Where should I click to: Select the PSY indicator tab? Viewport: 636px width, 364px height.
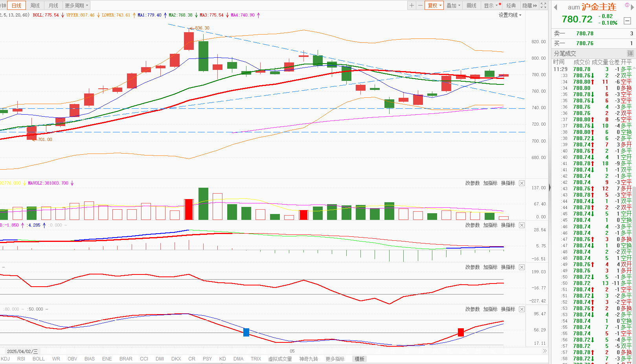point(207,359)
